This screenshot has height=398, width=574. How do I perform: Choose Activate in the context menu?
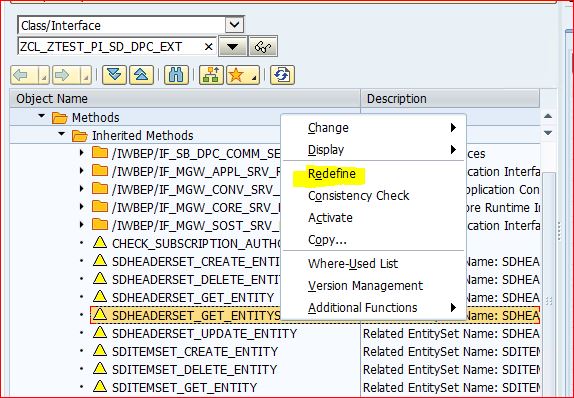(x=373, y=217)
